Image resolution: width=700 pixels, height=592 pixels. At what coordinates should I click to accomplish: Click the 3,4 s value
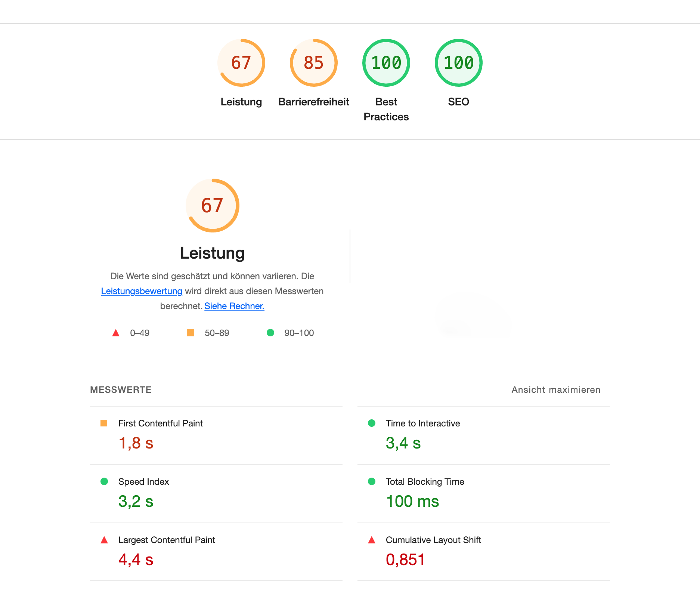(403, 443)
